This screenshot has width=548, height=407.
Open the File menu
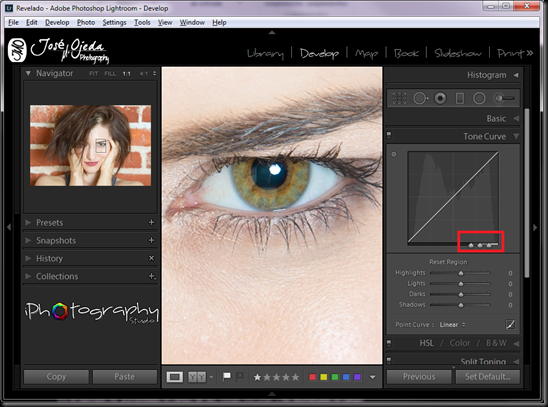click(x=13, y=22)
